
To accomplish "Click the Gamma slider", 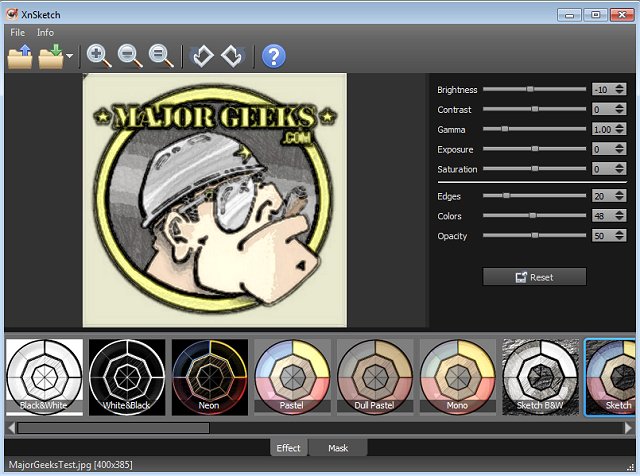I will coord(534,129).
